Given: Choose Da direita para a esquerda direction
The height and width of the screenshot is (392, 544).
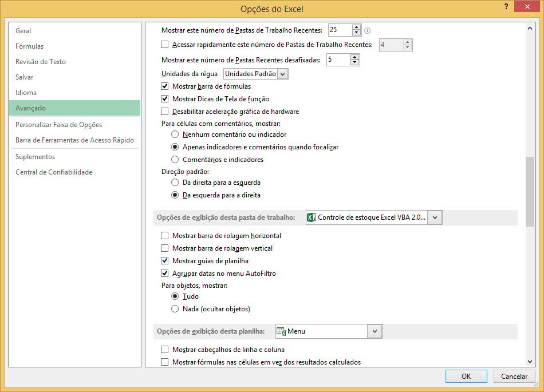Looking at the screenshot, I should tap(175, 183).
